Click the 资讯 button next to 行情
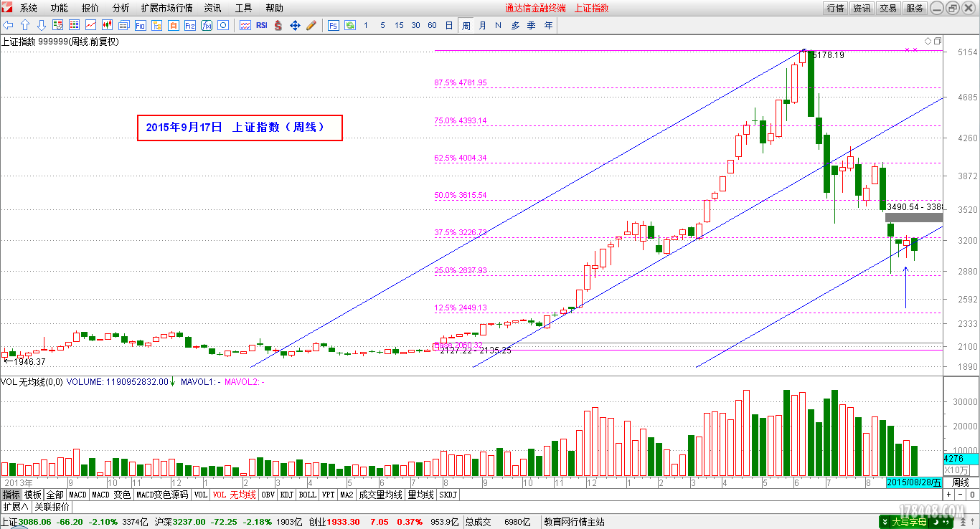The image size is (980, 529). click(862, 8)
